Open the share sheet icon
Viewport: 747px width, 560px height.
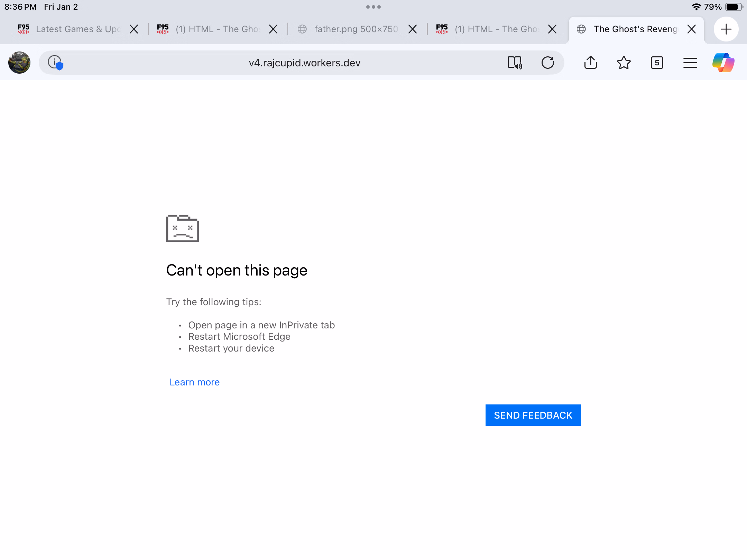[590, 63]
